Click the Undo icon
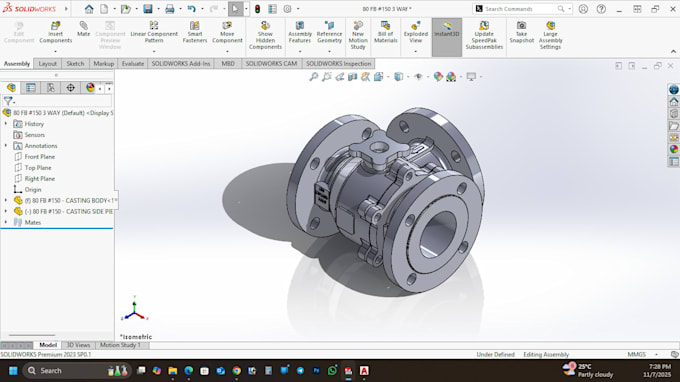Screen dimensions: 680x382 (191, 9)
